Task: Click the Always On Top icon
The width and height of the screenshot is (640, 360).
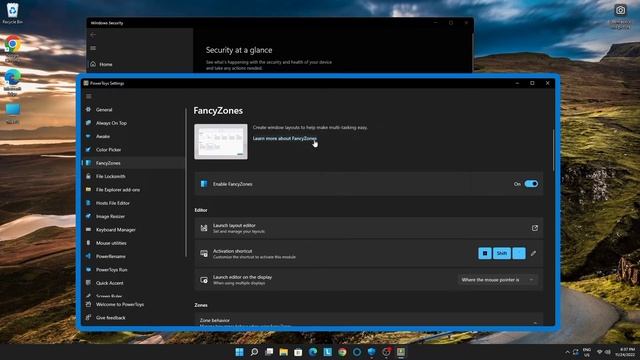Action: [88, 123]
